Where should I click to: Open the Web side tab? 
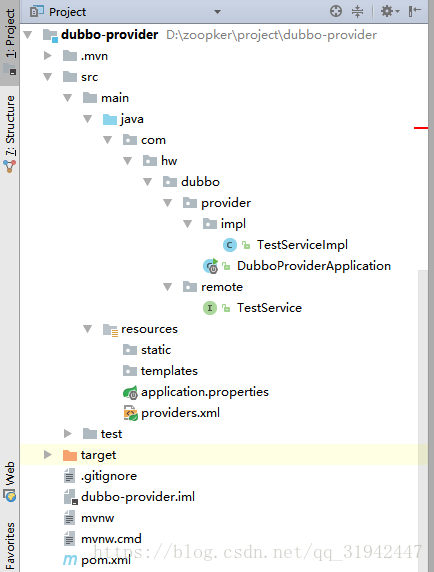click(10, 482)
